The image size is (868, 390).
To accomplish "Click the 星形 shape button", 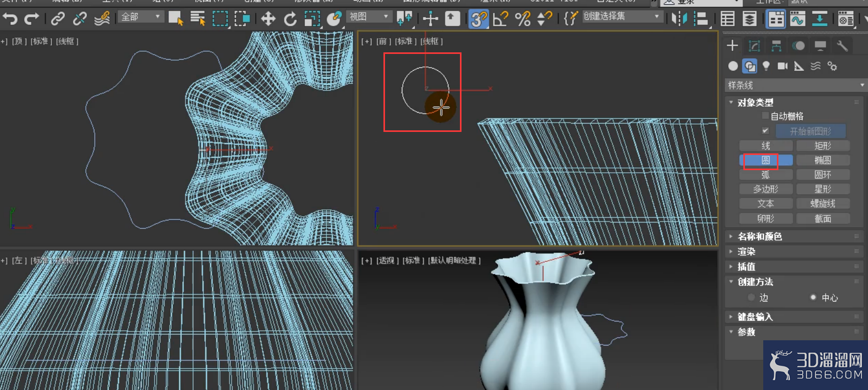I will [x=823, y=189].
